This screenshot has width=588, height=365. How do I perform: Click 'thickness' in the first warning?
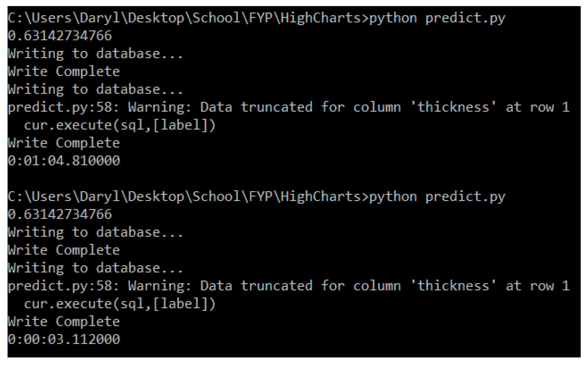click(x=453, y=107)
